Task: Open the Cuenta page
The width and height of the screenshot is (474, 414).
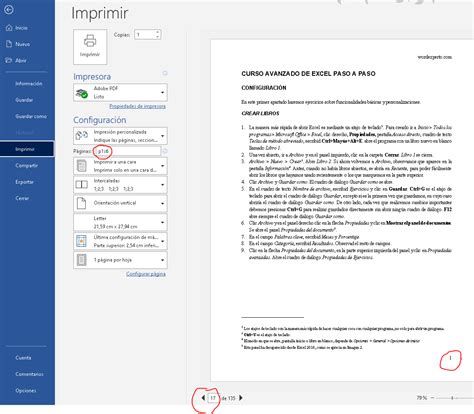Action: 23,358
